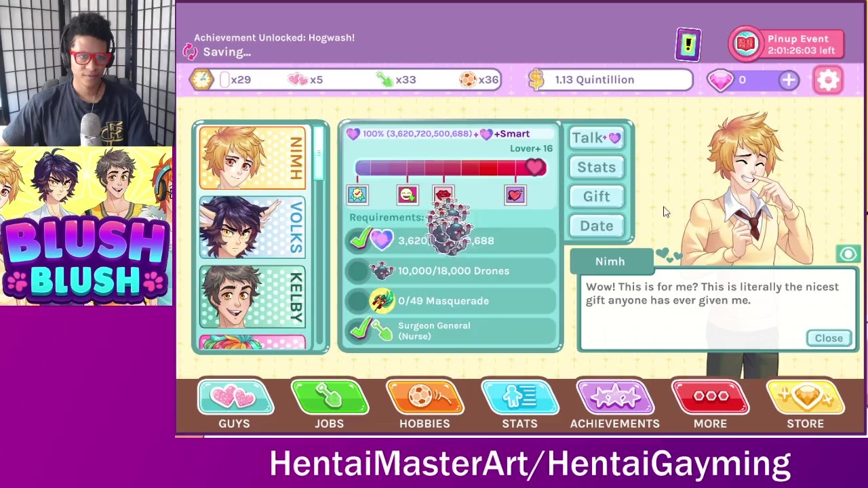Select the lips milestone icon

coord(443,195)
